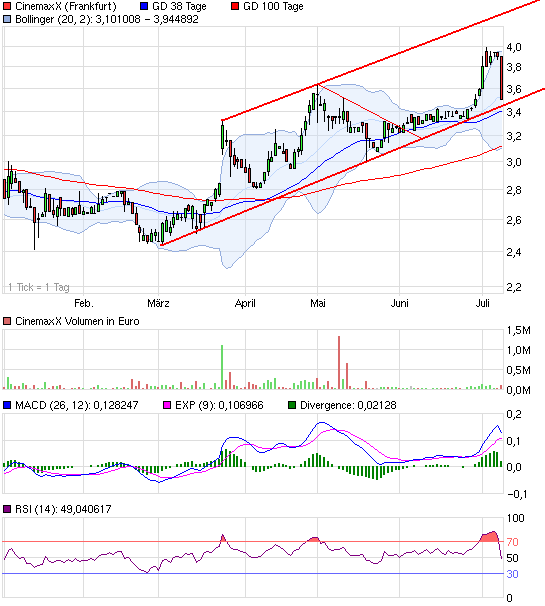Click the -0,1 MACD axis label

pyautogui.click(x=517, y=494)
